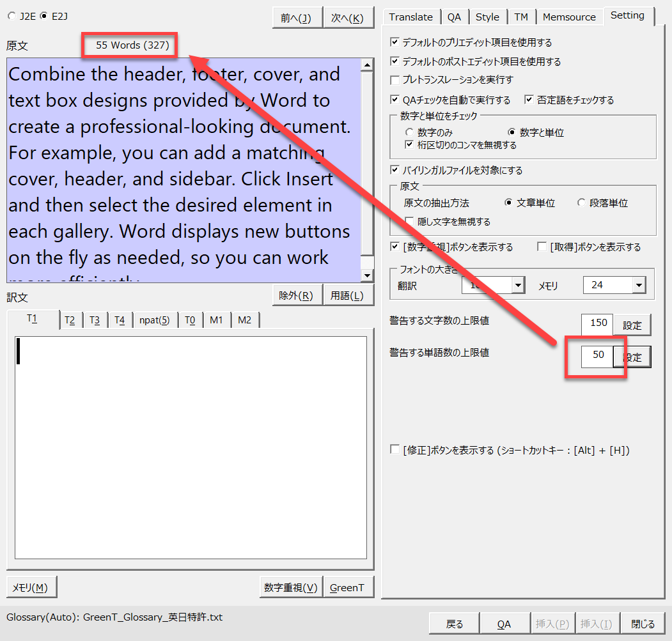
Task: Uncheck 否定語をチェックする checkbox
Action: 529,100
